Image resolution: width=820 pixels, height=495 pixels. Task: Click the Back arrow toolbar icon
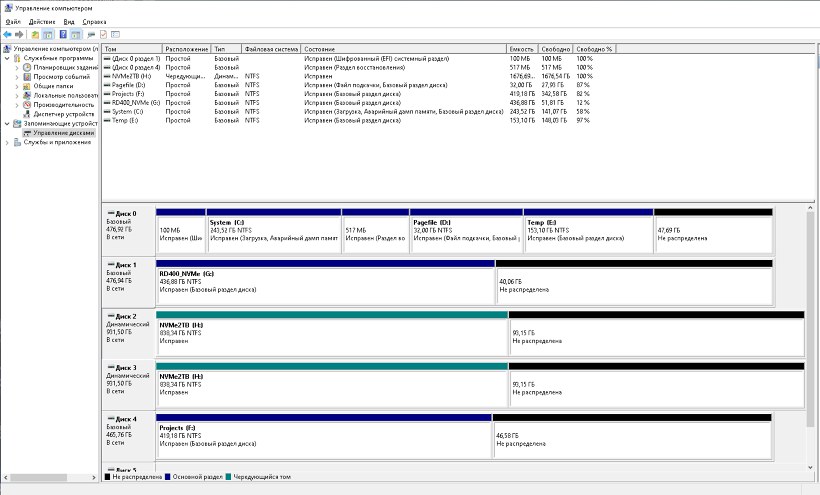click(x=8, y=34)
